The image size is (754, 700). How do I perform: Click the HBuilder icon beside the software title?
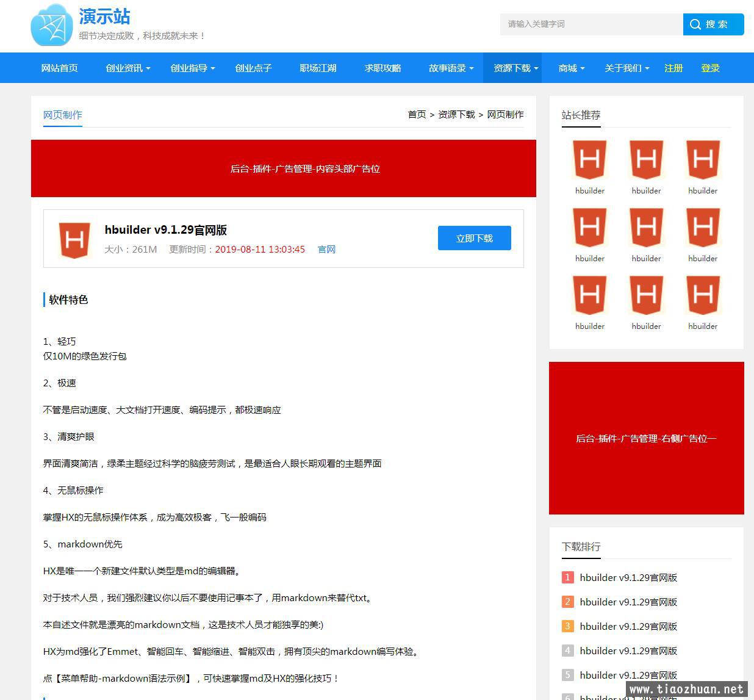coord(74,239)
